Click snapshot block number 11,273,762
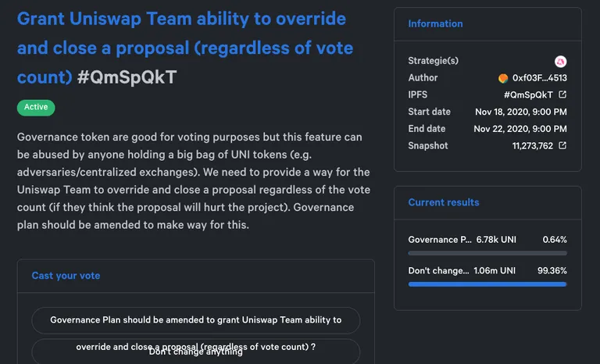The height and width of the screenshot is (364, 600). (x=533, y=146)
